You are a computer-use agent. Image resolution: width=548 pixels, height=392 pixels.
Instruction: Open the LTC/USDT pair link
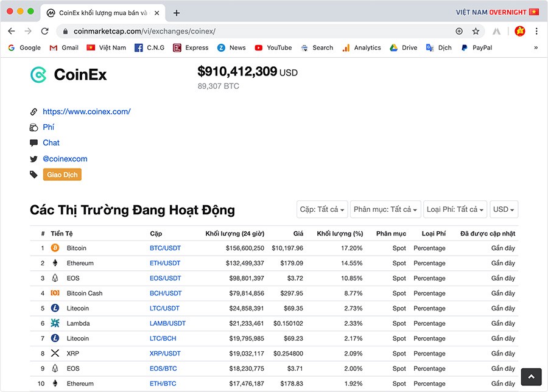pyautogui.click(x=164, y=308)
